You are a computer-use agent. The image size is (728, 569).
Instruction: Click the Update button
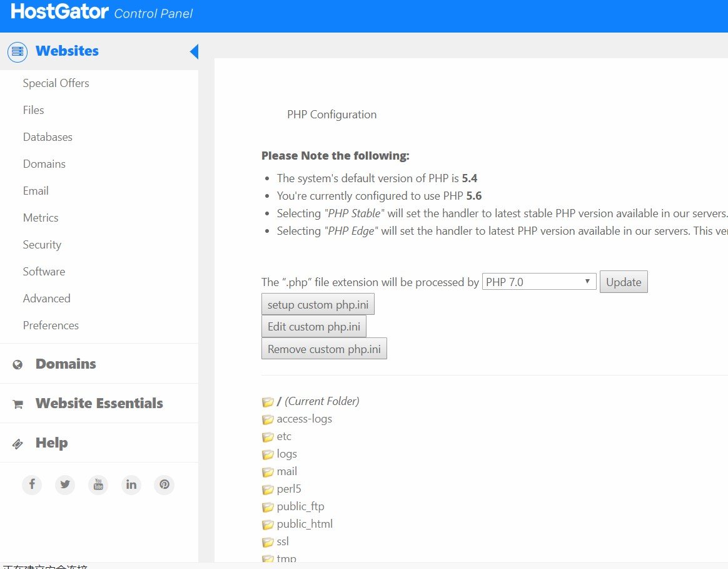624,282
